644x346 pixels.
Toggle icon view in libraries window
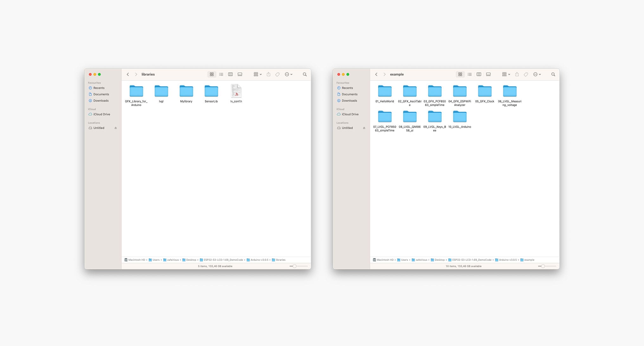coord(212,74)
